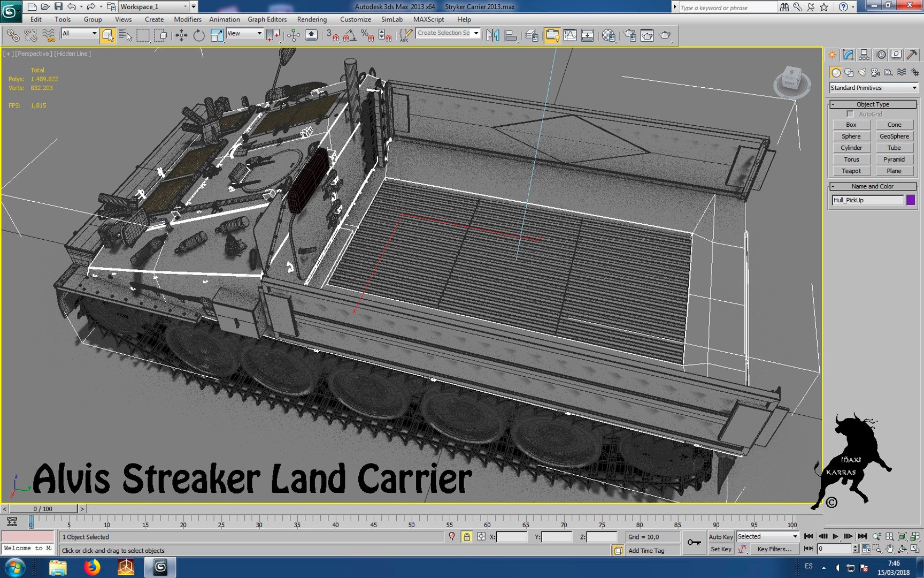Click the Play Animation button

pyautogui.click(x=836, y=536)
